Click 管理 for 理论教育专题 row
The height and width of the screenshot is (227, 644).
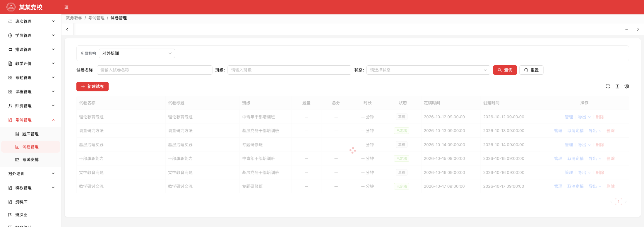(x=569, y=117)
